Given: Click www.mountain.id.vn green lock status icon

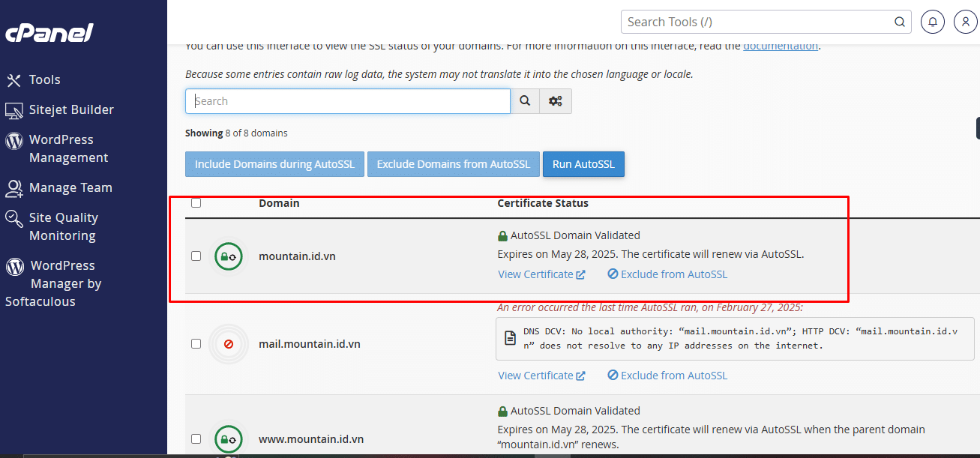Looking at the screenshot, I should (x=228, y=439).
